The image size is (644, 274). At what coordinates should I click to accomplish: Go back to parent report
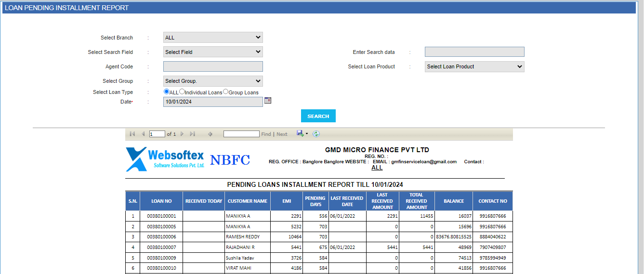pos(210,134)
